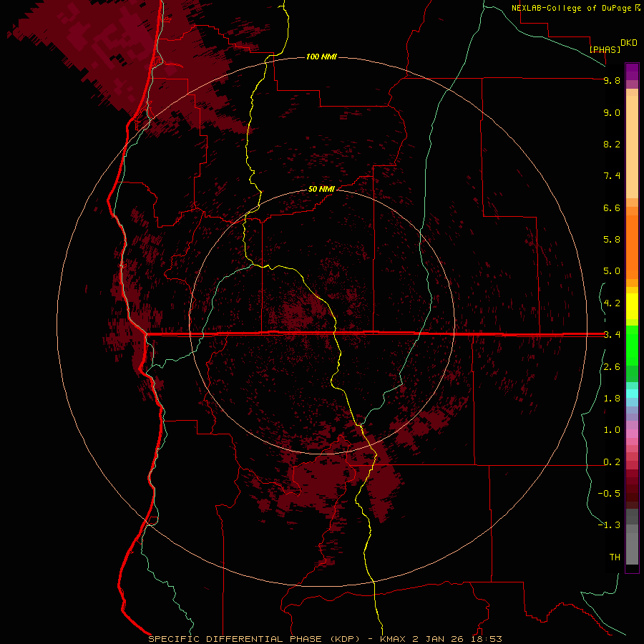Click the 6.6 legend value
This screenshot has width=644, height=644.
612,208
